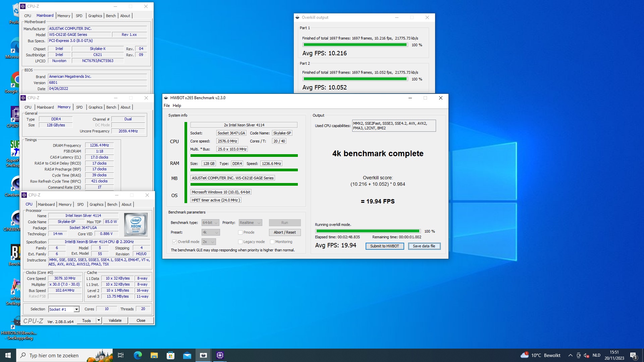The width and height of the screenshot is (644, 362).
Task: Click the Save data file button
Action: point(424,246)
